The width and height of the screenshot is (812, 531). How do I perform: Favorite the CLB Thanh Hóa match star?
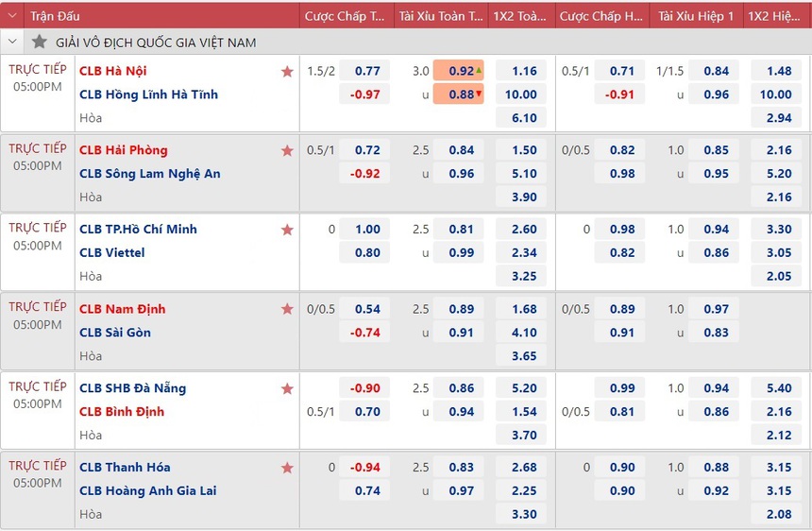tap(287, 468)
